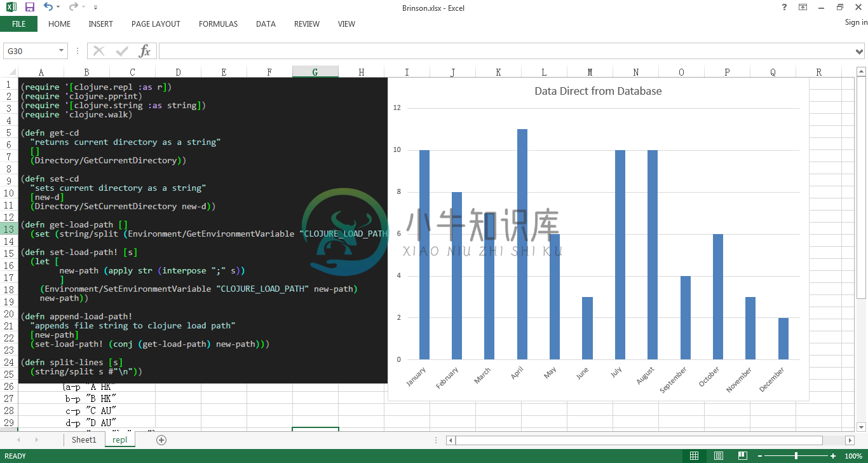Open the PAGE LAYOUT tab
This screenshot has width=868, height=463.
[x=156, y=24]
